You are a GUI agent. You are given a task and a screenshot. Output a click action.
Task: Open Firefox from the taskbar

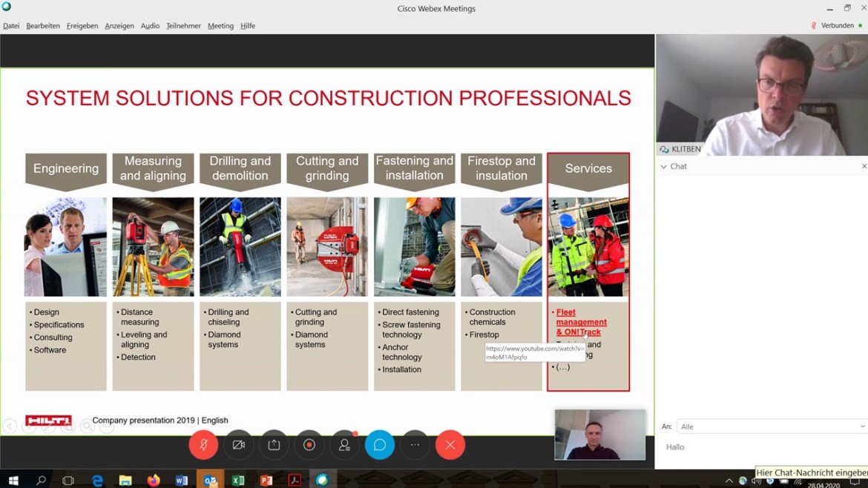tap(154, 481)
